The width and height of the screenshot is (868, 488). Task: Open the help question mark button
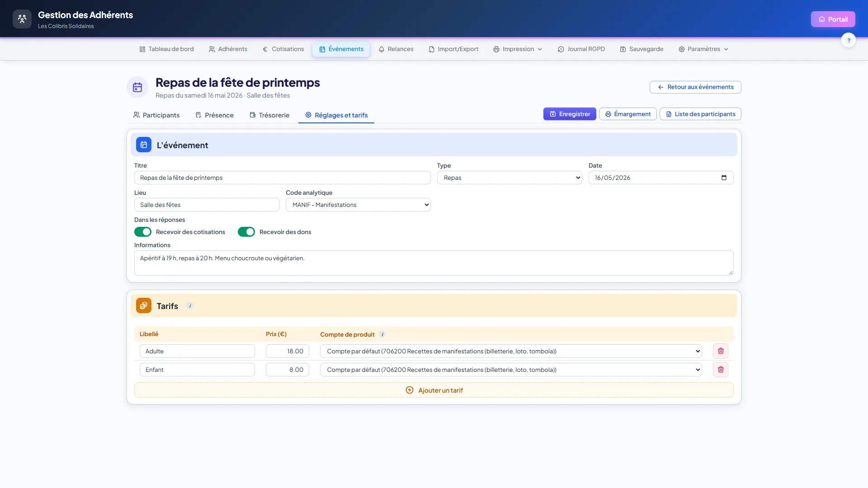849,40
